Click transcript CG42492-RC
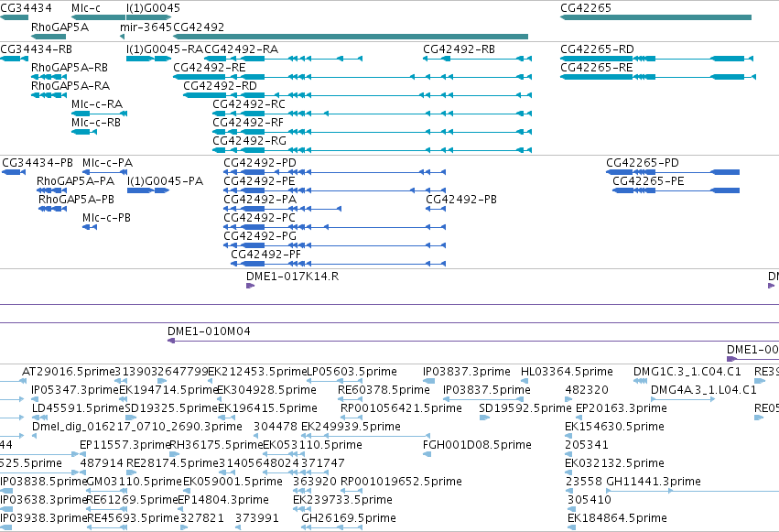 pos(373,114)
